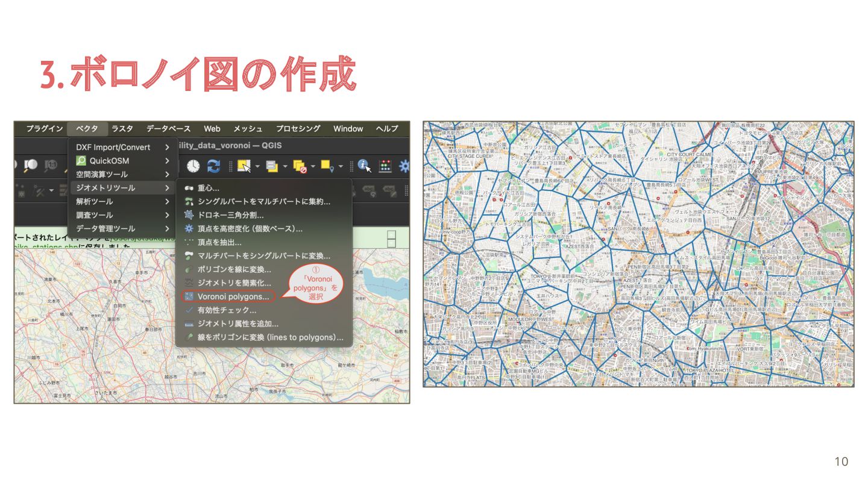
Task: Click the 久喜市 label on the map
Action: click(x=115, y=281)
